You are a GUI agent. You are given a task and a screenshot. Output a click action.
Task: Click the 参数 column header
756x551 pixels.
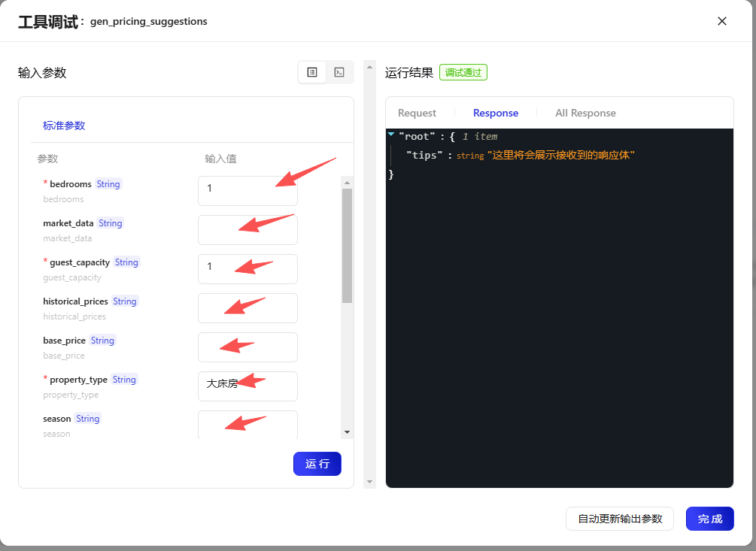[x=47, y=159]
